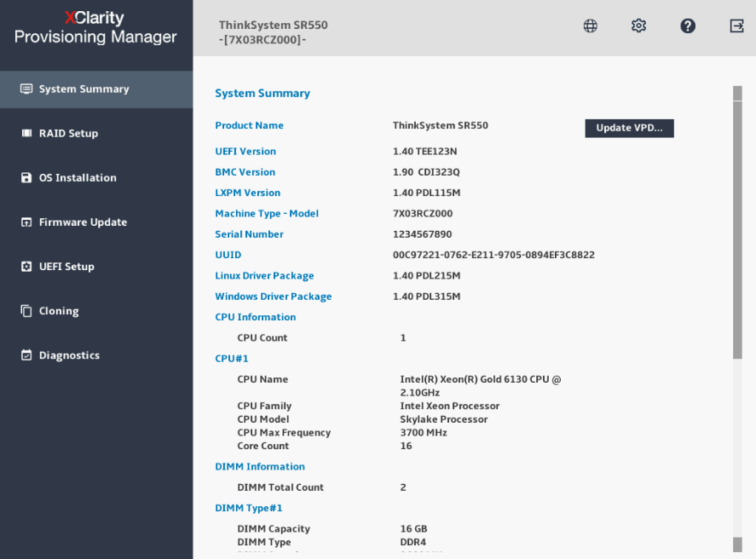Click the Linux Driver Package label

(x=264, y=275)
